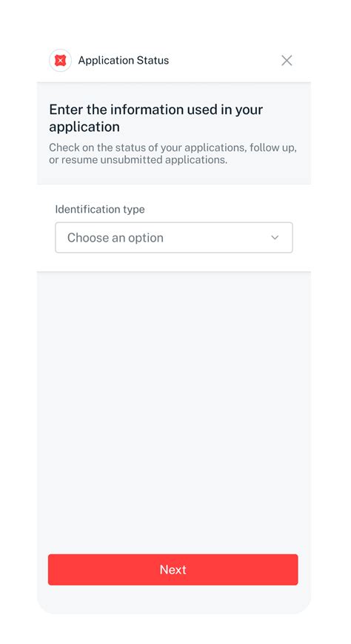Viewport: 351px width, 644px height.
Task: Click the chevron arrow in the dropdown
Action: 275,237
